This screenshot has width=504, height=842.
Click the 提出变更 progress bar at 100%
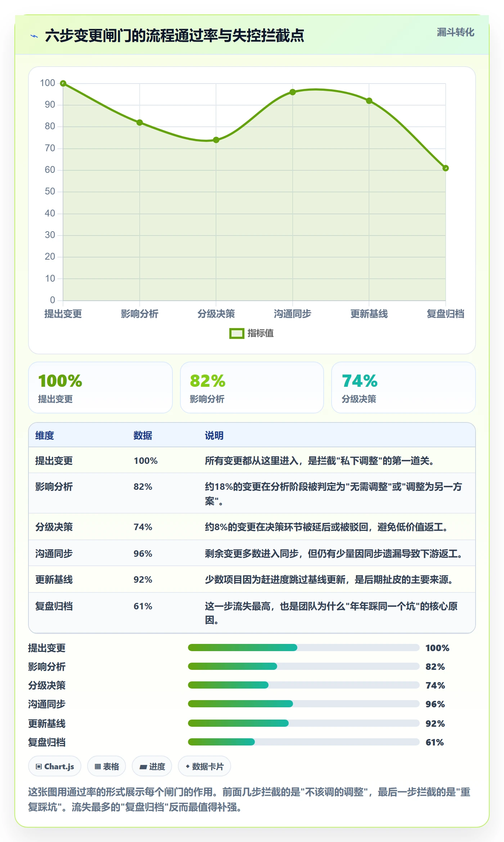[303, 648]
